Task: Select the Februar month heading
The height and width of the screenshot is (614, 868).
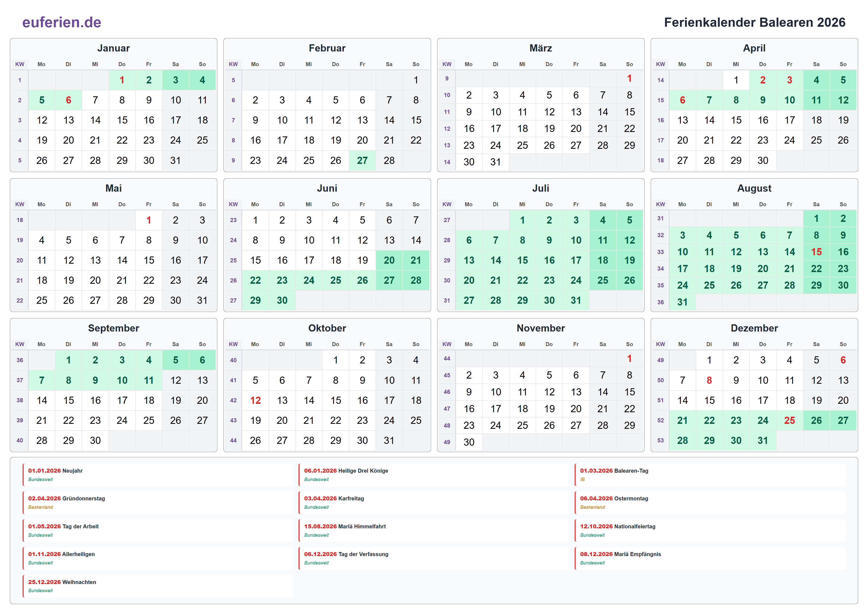Action: coord(327,48)
